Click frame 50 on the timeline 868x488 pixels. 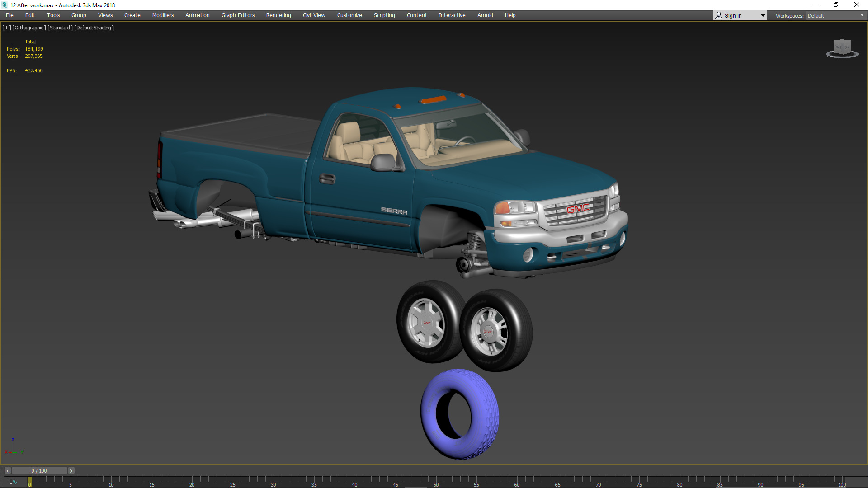click(x=435, y=482)
